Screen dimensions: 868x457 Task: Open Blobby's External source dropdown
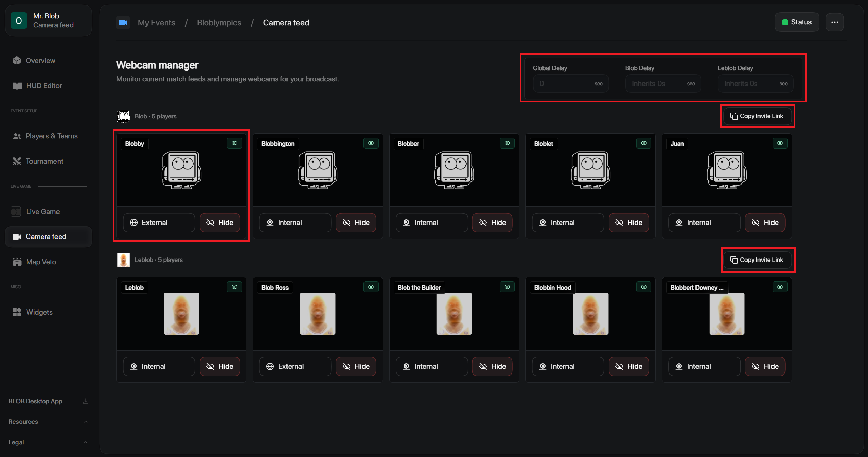coord(159,223)
